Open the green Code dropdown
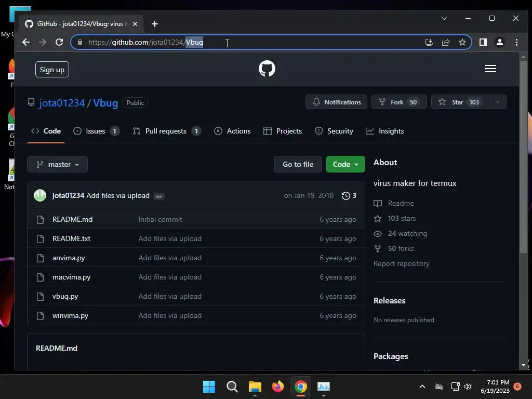532x399 pixels. pos(345,164)
